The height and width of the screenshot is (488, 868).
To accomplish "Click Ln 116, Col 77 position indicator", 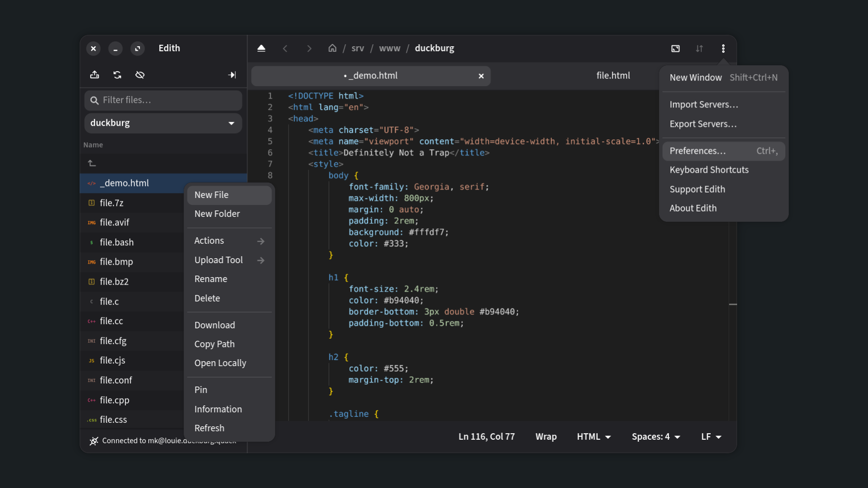I will [487, 437].
